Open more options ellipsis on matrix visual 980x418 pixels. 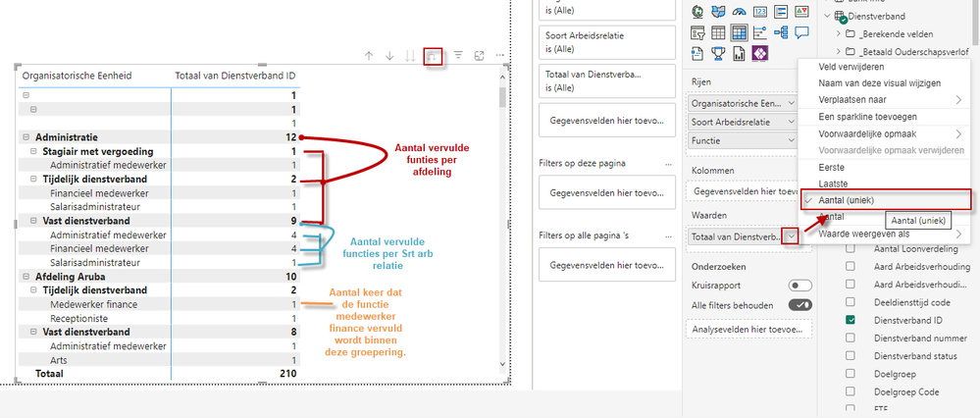pyautogui.click(x=500, y=56)
